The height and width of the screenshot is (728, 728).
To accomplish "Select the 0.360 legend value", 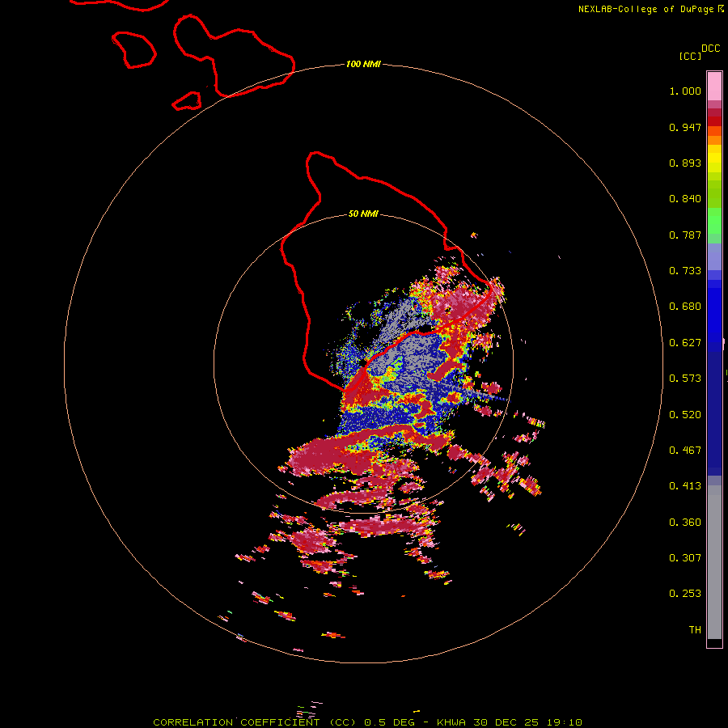I will click(685, 523).
